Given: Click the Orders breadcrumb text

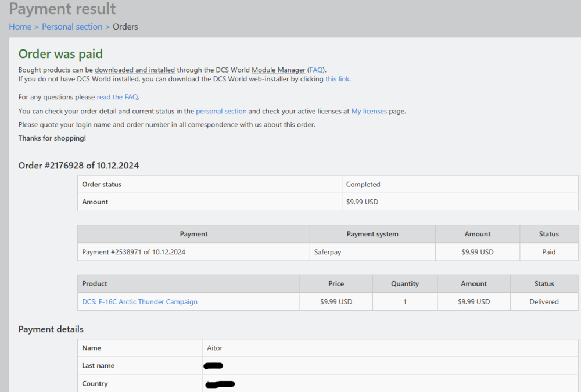Looking at the screenshot, I should (125, 27).
